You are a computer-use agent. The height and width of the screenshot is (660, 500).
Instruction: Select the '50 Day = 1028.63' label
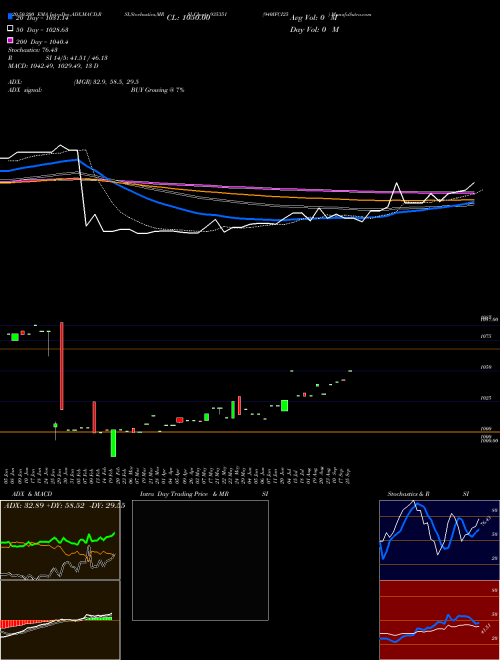pyautogui.click(x=42, y=30)
